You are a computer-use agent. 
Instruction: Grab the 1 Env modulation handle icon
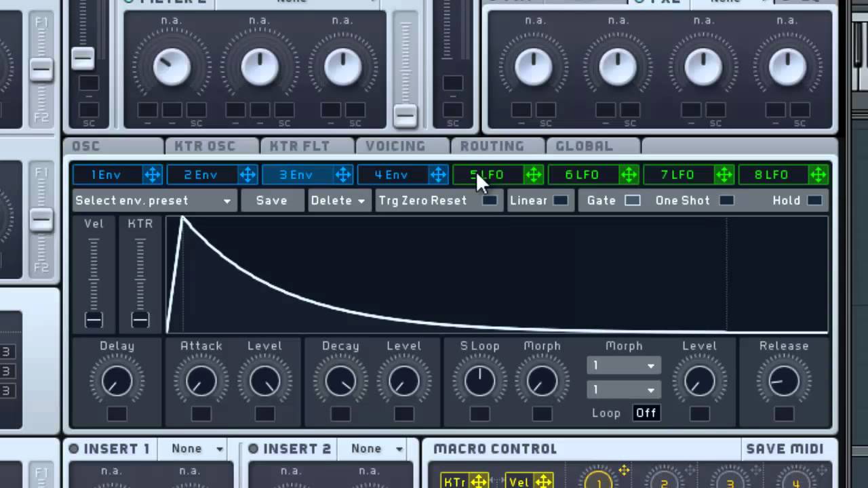click(153, 175)
